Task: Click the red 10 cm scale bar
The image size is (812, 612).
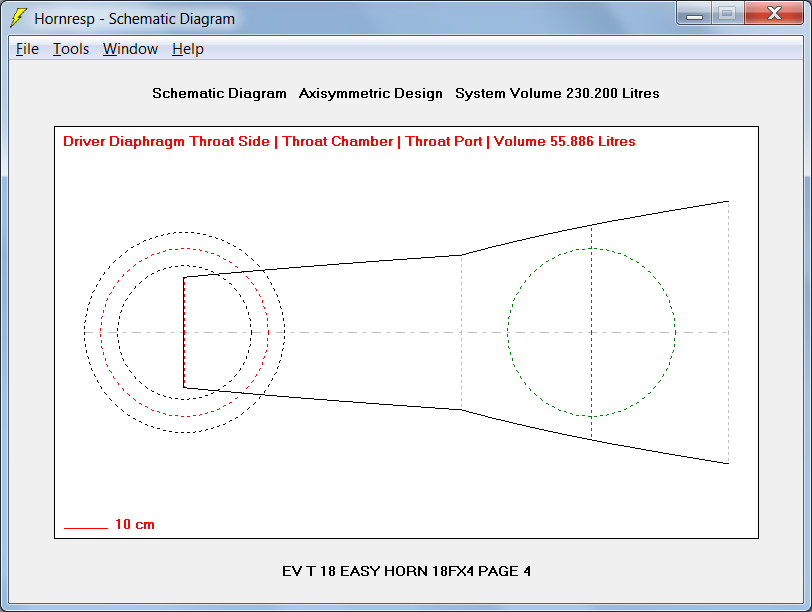Action: coord(85,528)
